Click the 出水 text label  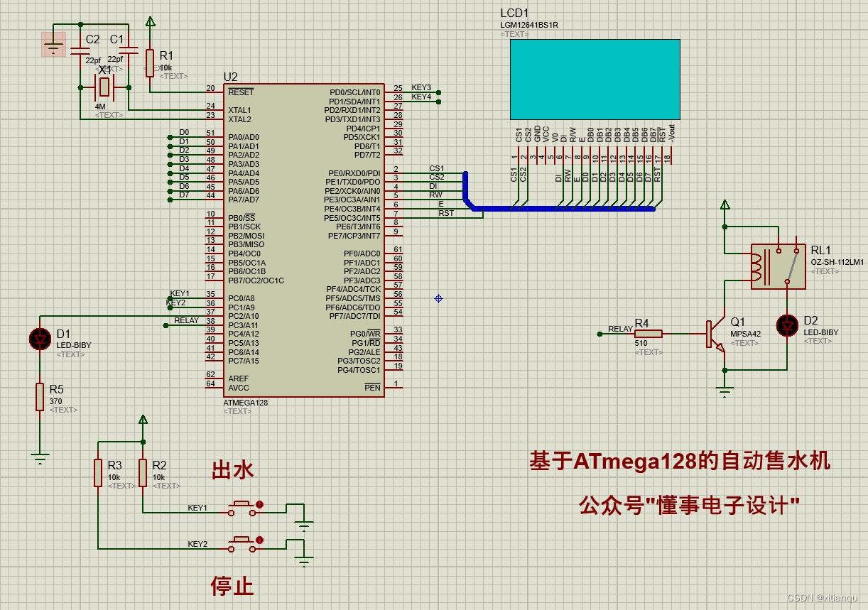233,469
